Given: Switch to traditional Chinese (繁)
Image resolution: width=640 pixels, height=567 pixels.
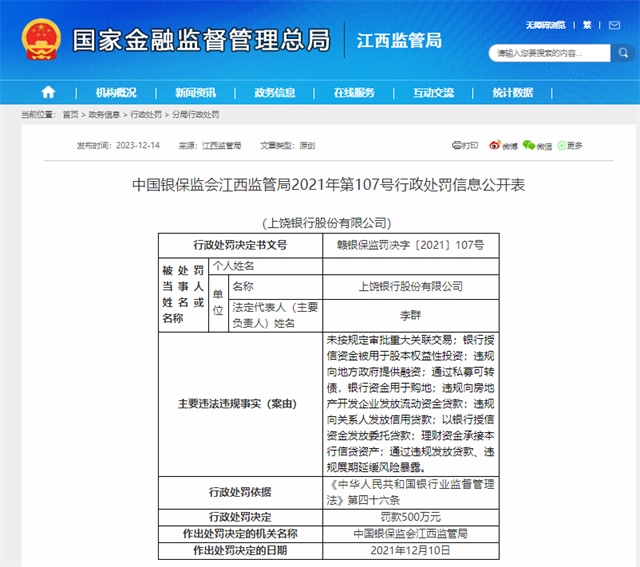Looking at the screenshot, I should coord(587,25).
